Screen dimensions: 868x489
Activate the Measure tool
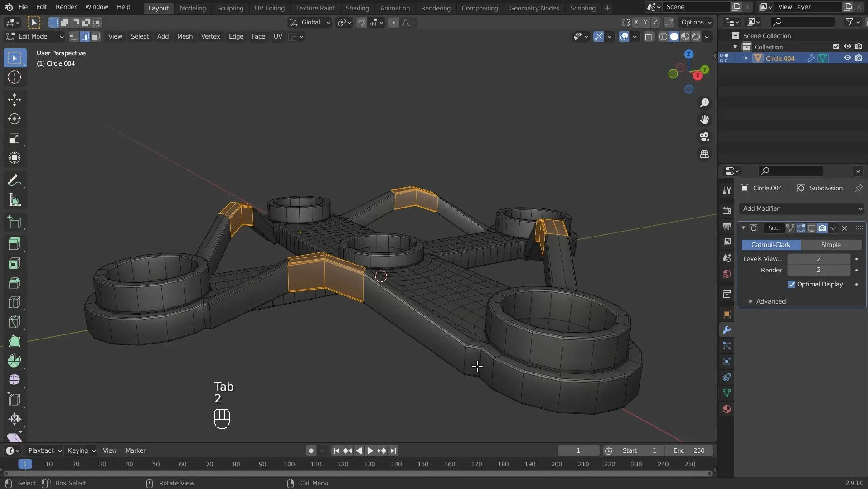[15, 200]
